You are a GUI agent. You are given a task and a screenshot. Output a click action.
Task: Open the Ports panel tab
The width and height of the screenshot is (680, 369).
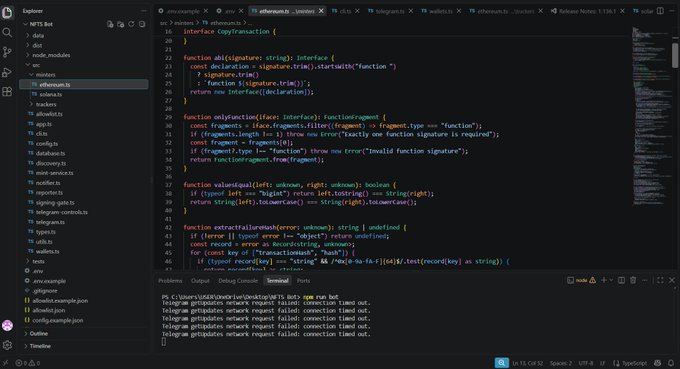(x=304, y=281)
